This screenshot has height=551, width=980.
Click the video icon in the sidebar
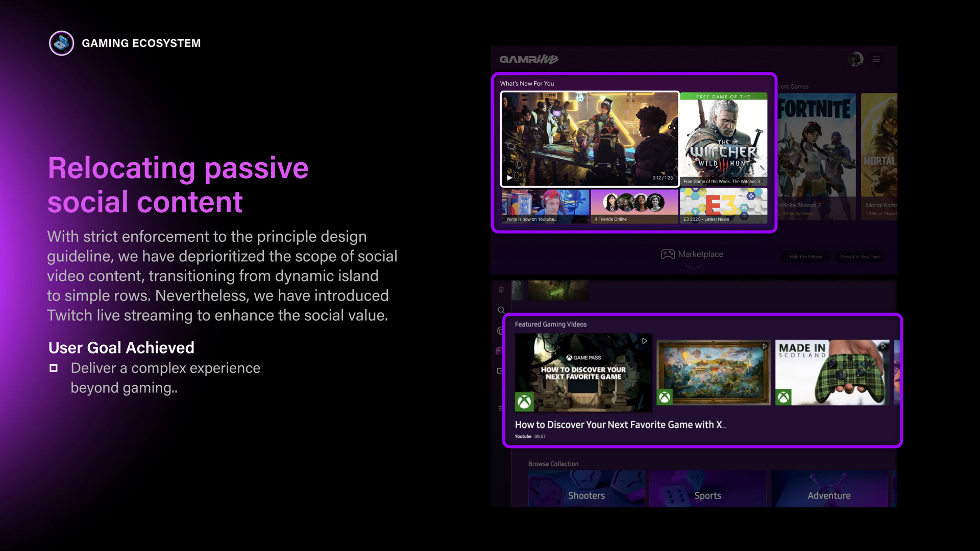pos(500,371)
